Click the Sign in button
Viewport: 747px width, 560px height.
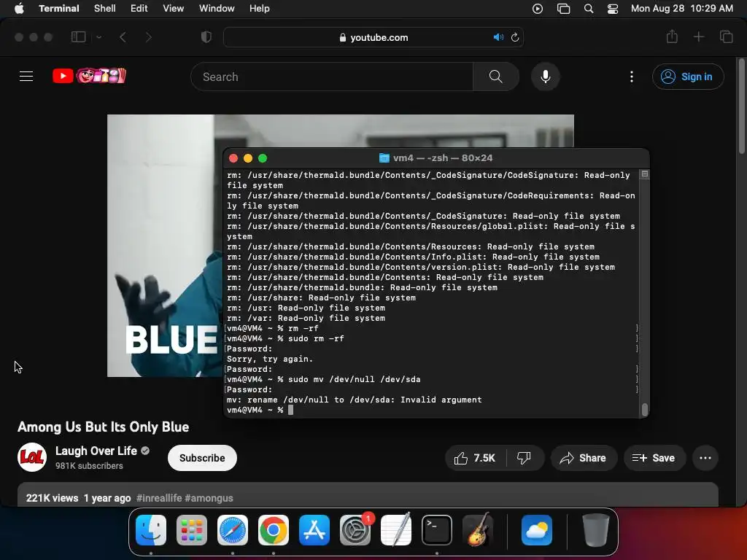688,77
